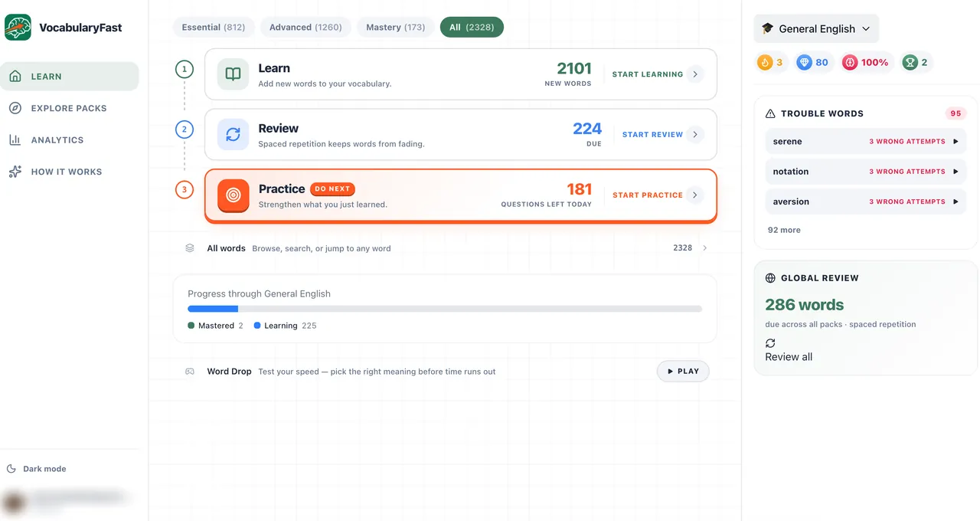This screenshot has height=521, width=980.
Task: Click the refresh icon above Review all
Action: tap(770, 343)
